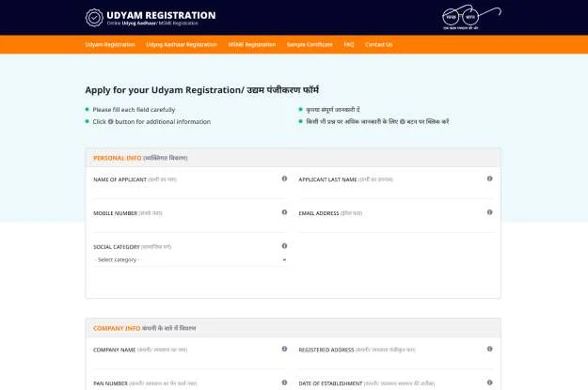
Task: Click the Swachh Bharat glasses logo
Action: 471,17
